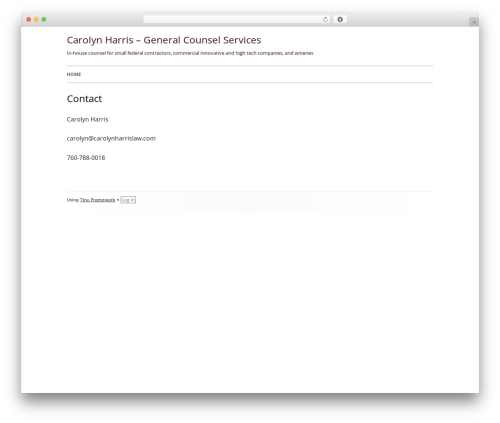Screen dimensions: 500x423
Task: Close the browser window with the red button
Action: click(x=29, y=19)
